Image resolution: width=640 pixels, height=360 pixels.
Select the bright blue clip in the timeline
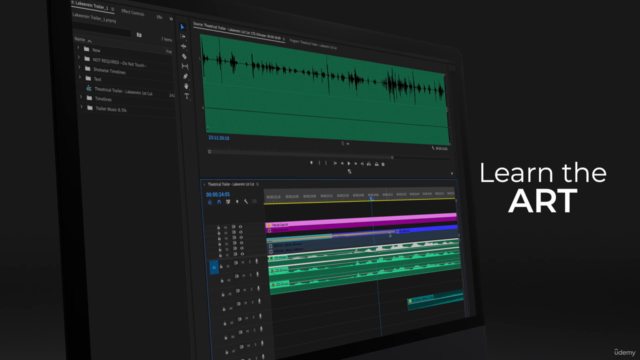tap(427, 229)
